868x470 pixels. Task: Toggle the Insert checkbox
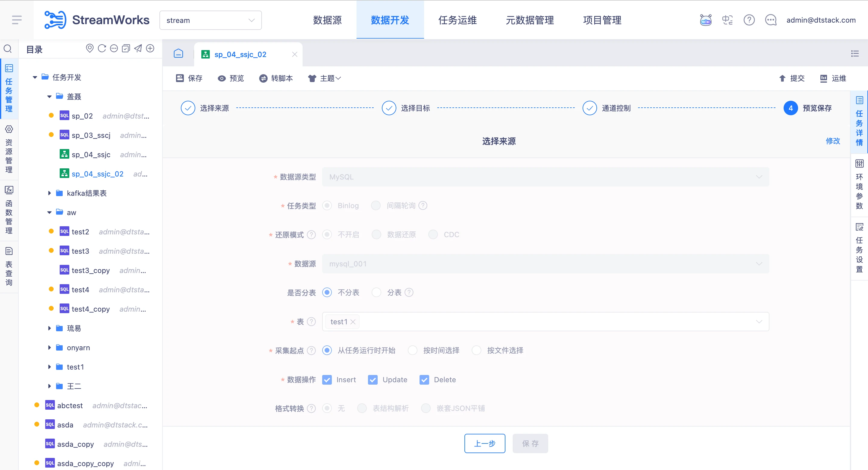327,379
